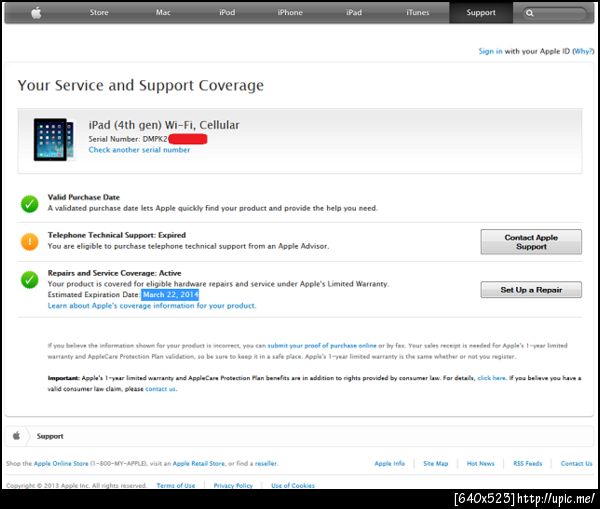
Task: Open Contact Us footer link
Action: point(576,463)
